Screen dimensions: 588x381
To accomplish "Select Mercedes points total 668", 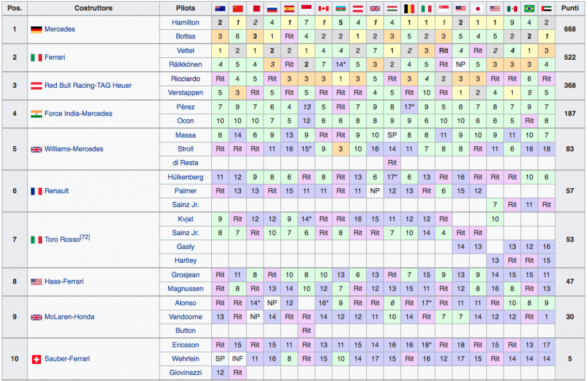I will [570, 29].
